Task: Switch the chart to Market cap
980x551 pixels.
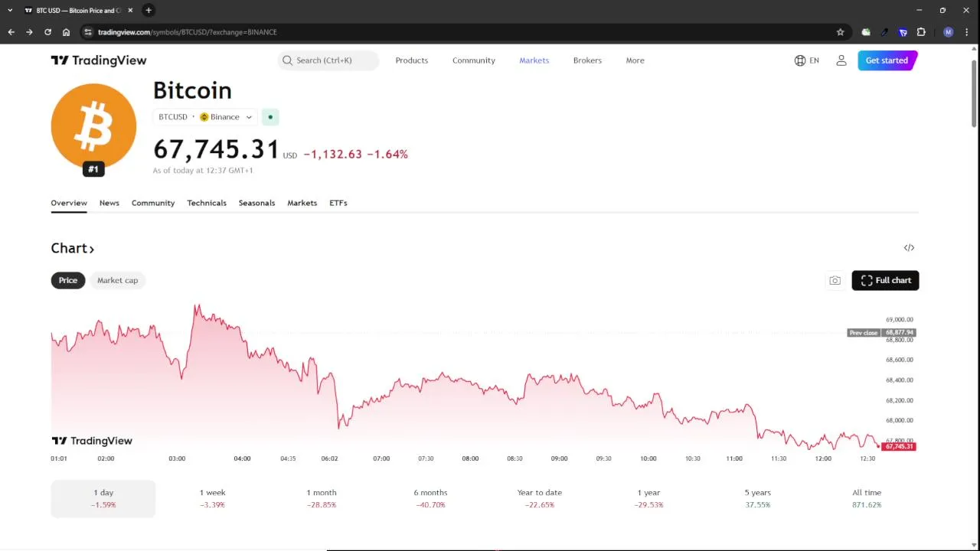Action: click(117, 280)
